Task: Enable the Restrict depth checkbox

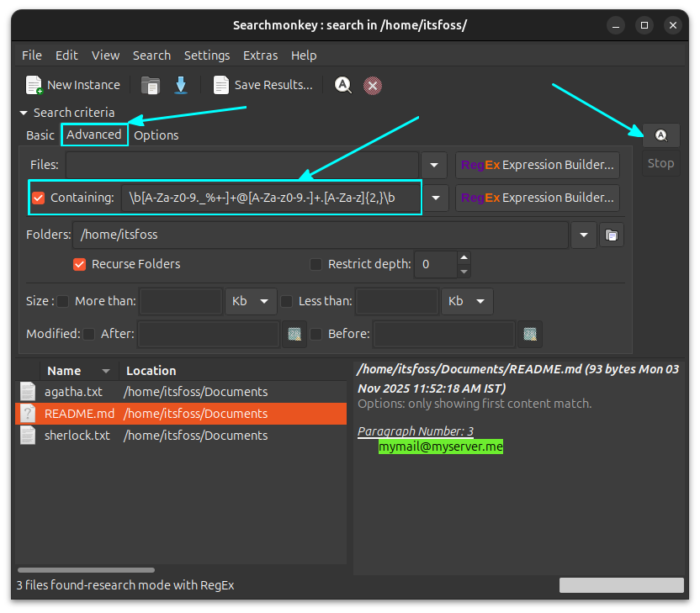Action: tap(315, 264)
